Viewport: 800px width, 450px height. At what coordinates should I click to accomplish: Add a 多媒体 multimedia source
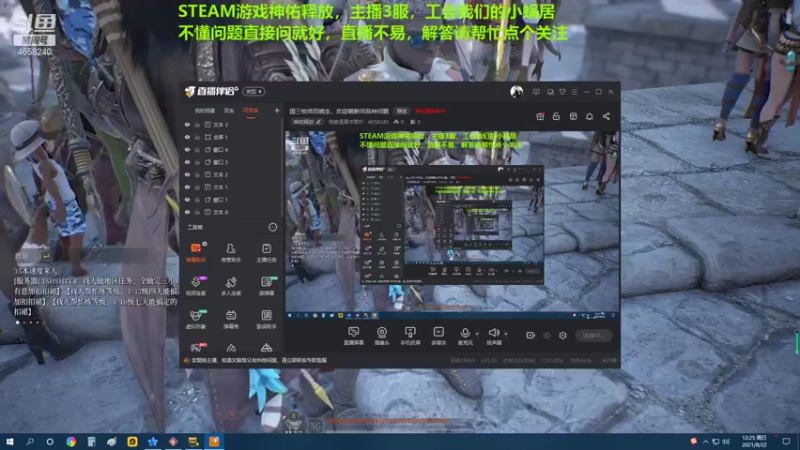coord(438,336)
